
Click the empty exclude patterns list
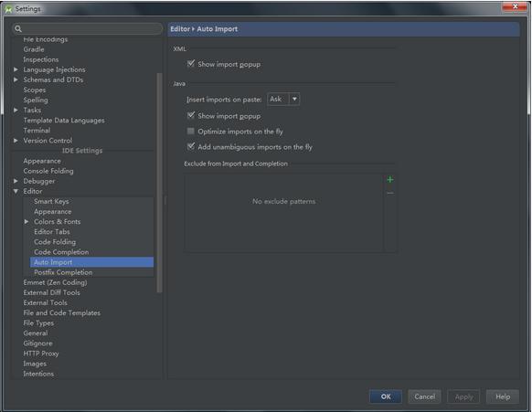click(x=284, y=213)
